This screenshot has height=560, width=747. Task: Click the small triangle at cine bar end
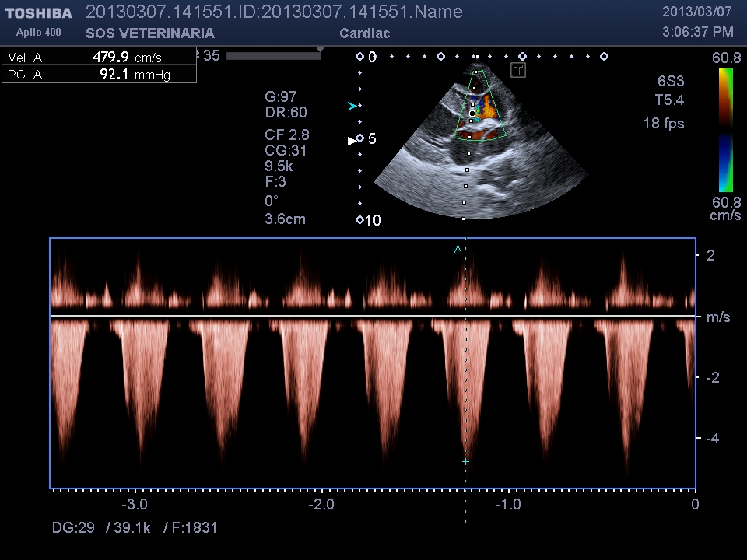pos(319,50)
